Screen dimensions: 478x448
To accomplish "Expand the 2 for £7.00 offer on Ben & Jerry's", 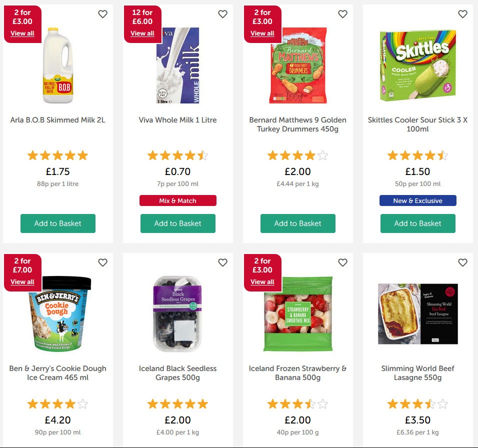I will pyautogui.click(x=22, y=281).
